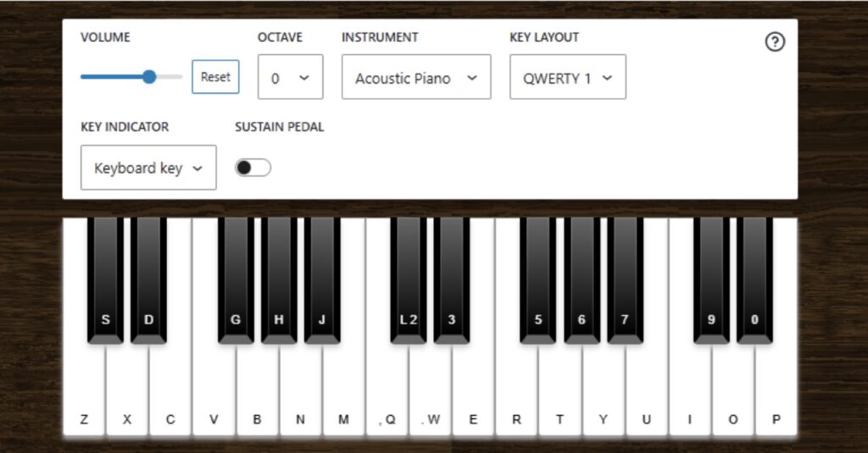Play the black key labeled J
The width and height of the screenshot is (868, 453).
point(321,279)
